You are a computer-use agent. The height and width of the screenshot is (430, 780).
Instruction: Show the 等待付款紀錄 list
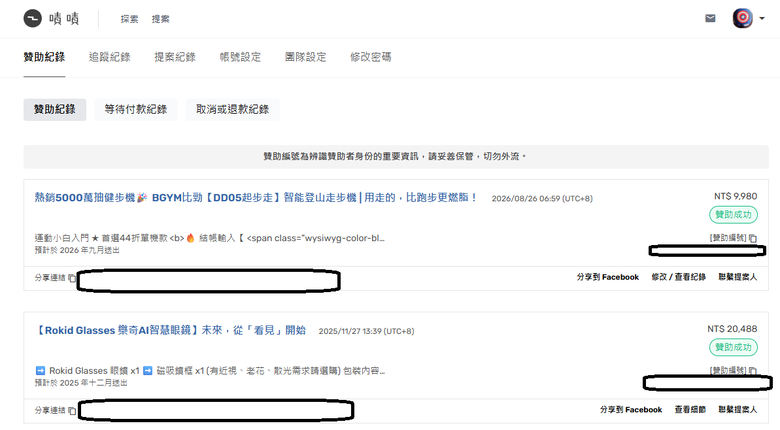pyautogui.click(x=136, y=109)
